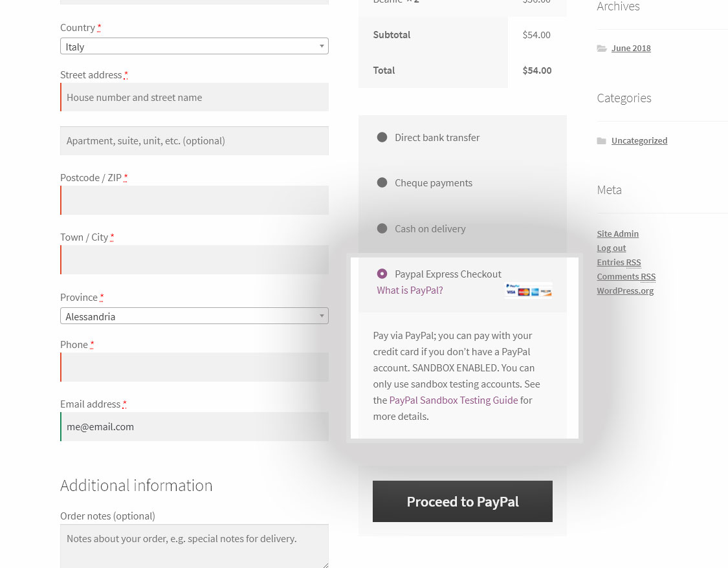Open the Country dropdown showing Italy
Viewport: 728px width, 568px height.
pyautogui.click(x=194, y=46)
